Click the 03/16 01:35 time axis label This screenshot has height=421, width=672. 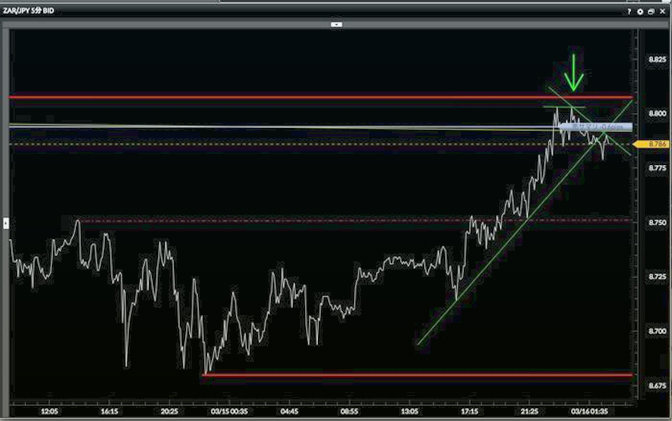pos(588,410)
